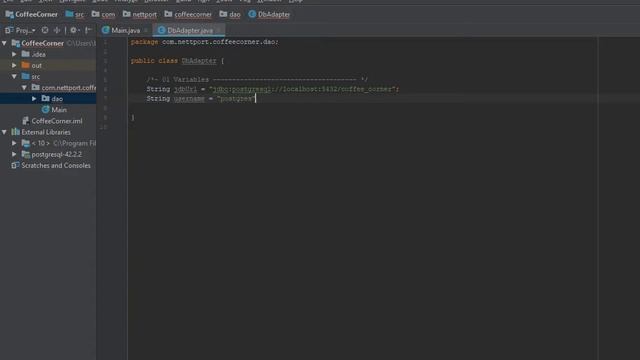Screen dimensions: 640x360
Task: Click the Scratches and Consoles label
Action: coord(56,165)
